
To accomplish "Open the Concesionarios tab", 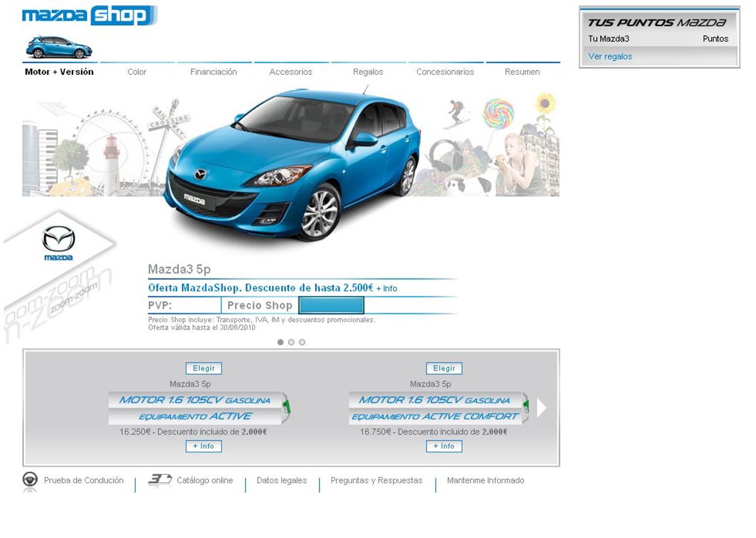I will (445, 72).
